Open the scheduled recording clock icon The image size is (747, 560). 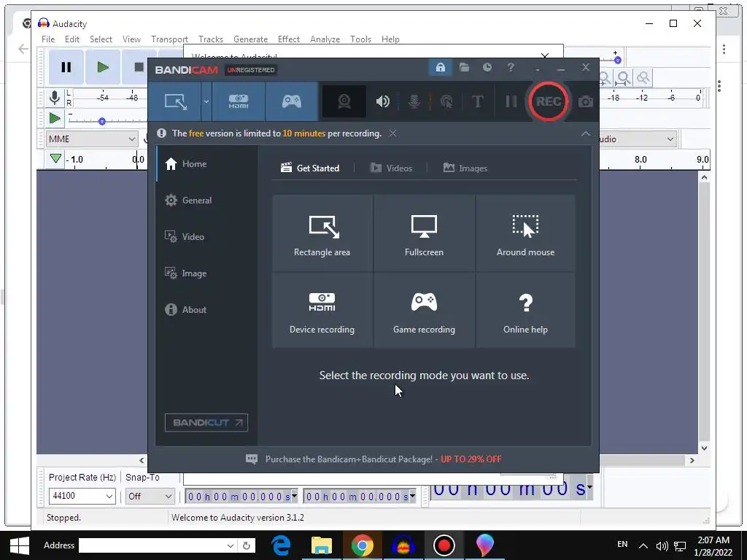[487, 68]
